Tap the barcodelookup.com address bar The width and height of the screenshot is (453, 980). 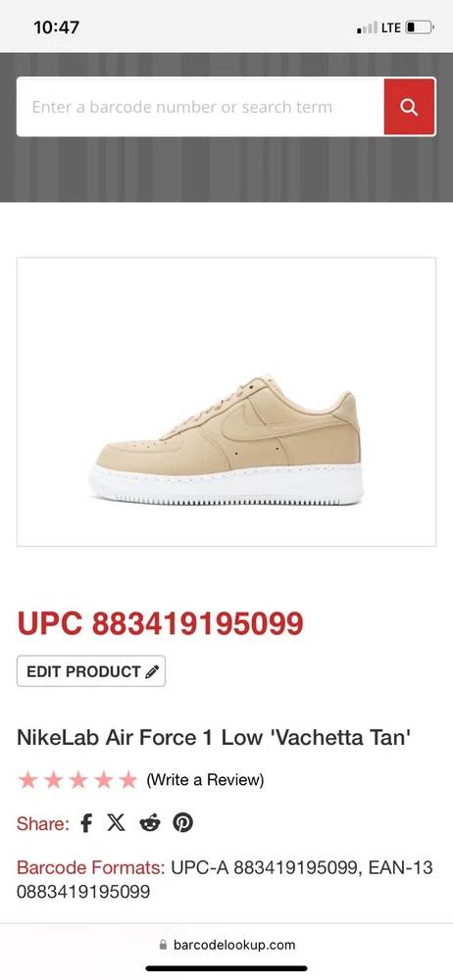[x=226, y=945]
